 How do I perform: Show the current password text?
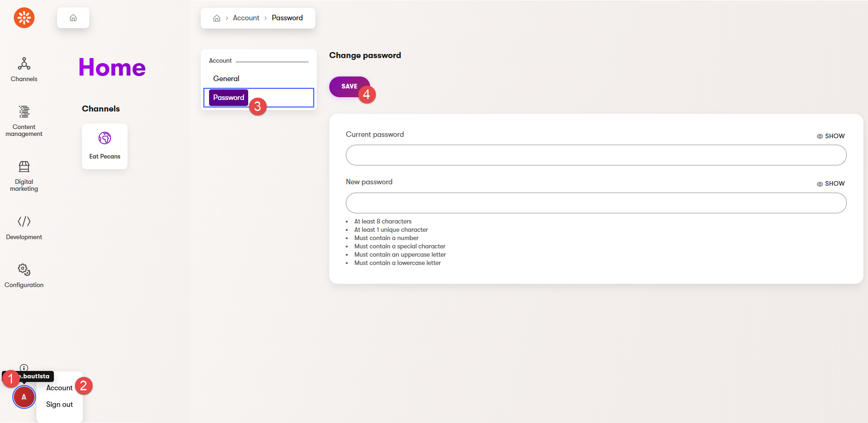pyautogui.click(x=831, y=136)
